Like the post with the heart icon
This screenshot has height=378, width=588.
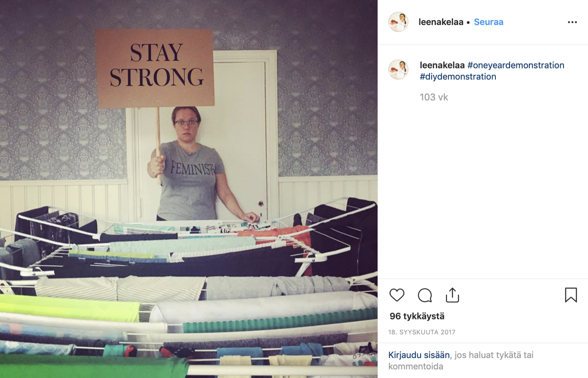397,295
